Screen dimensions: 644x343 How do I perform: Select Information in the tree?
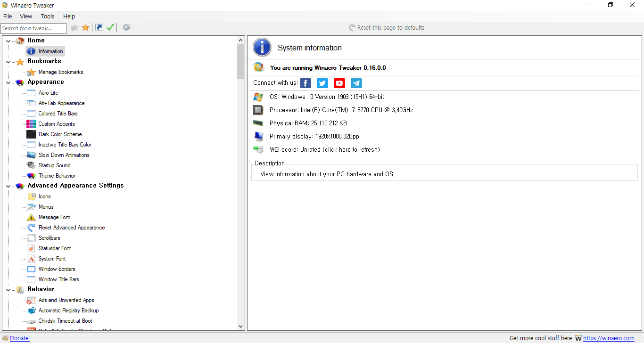pyautogui.click(x=50, y=51)
